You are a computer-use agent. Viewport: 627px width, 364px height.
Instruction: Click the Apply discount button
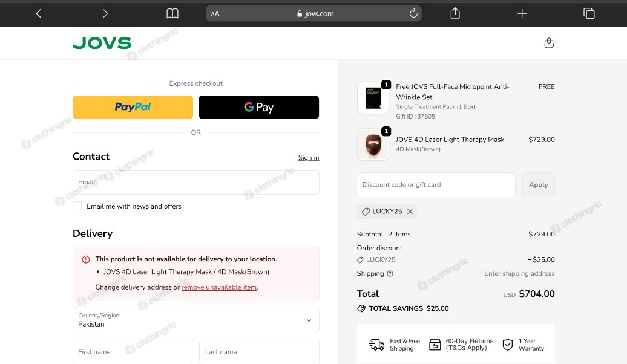[x=538, y=184]
